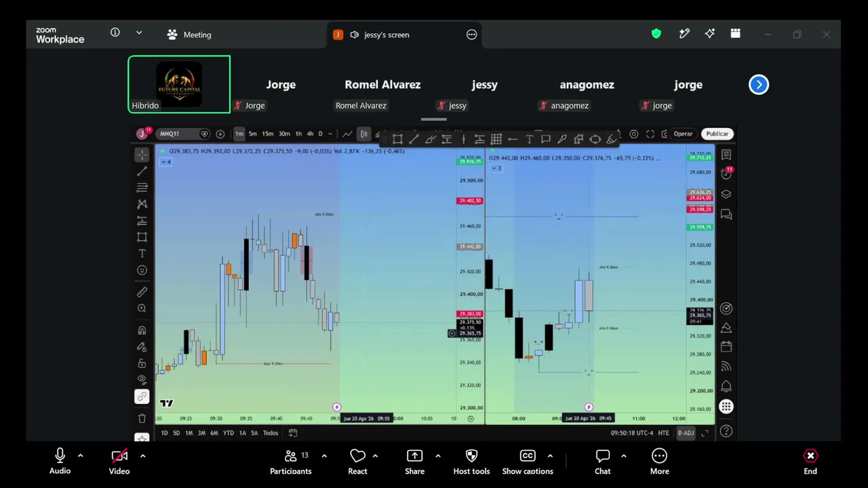This screenshot has height=488, width=868.
Task: Open the 09:50:18 UTC-4 timezone menu
Action: (632, 433)
